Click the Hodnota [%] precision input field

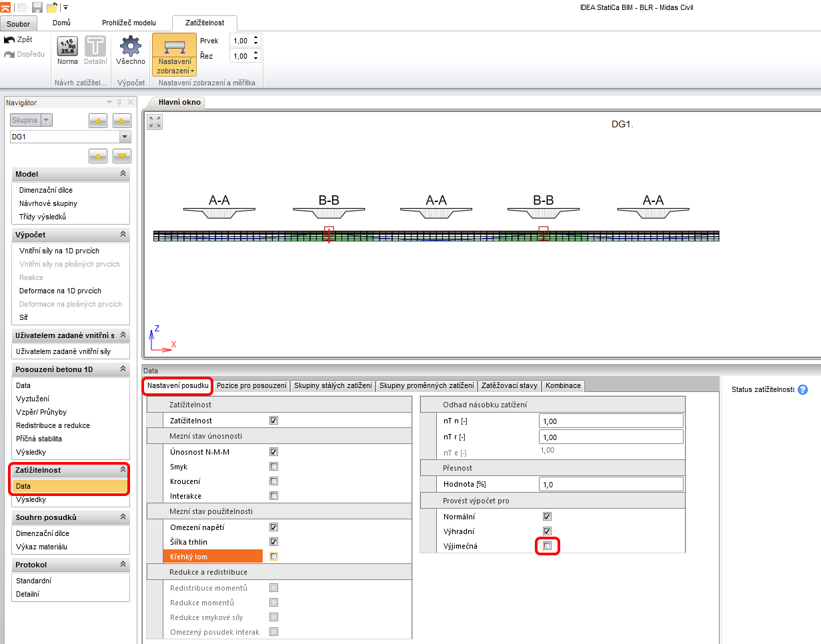click(611, 485)
